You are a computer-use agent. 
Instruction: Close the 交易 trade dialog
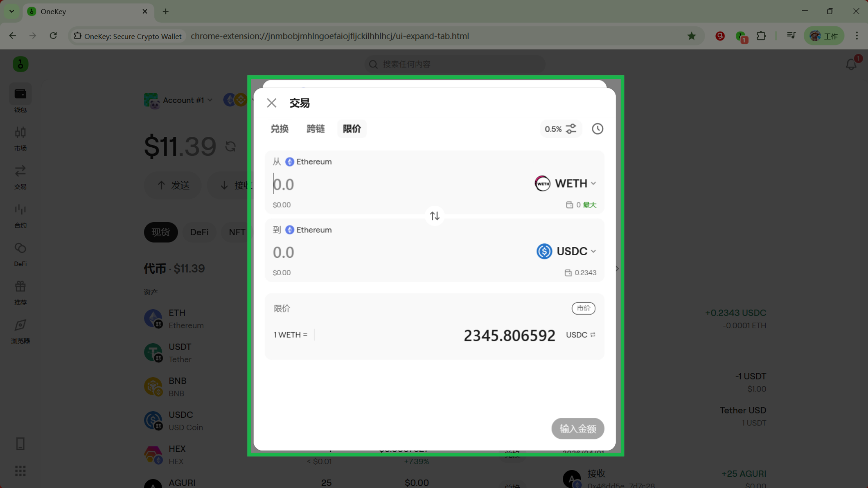272,103
